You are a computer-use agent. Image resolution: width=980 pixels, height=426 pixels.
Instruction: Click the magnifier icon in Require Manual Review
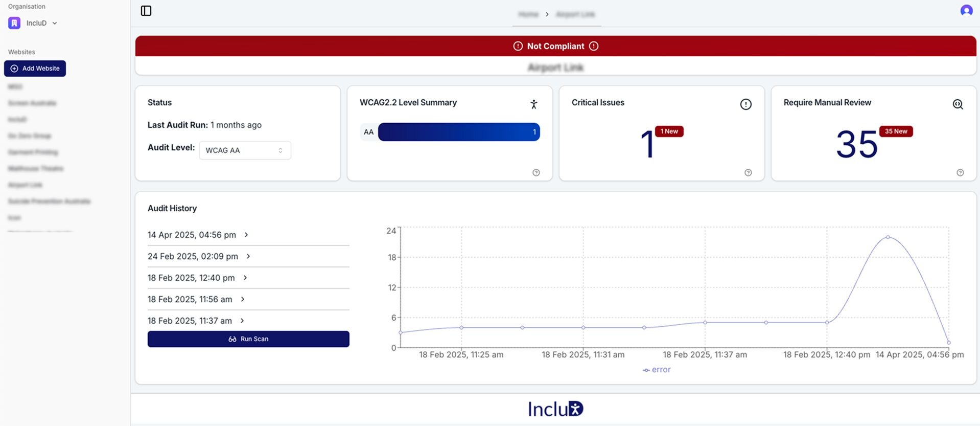[x=958, y=104]
